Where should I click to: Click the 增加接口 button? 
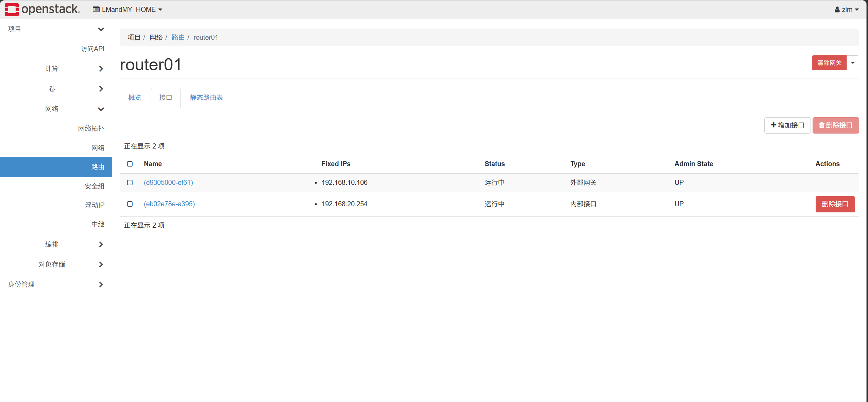coord(787,125)
